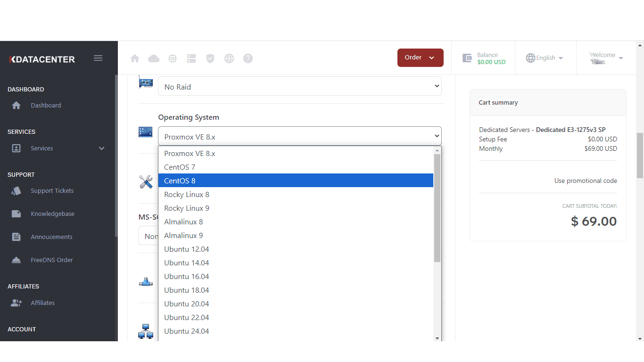Toggle the sidebar hamburger menu icon
This screenshot has width=644, height=362.
pyautogui.click(x=98, y=58)
